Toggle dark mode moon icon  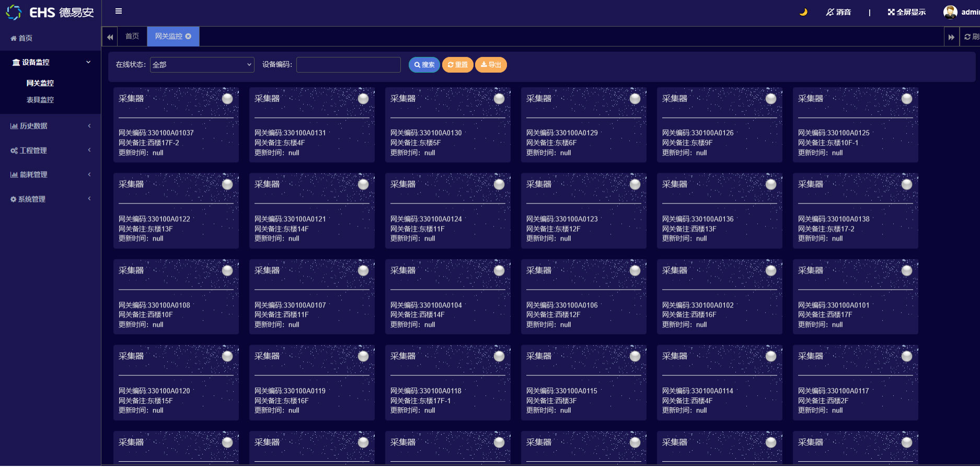803,12
